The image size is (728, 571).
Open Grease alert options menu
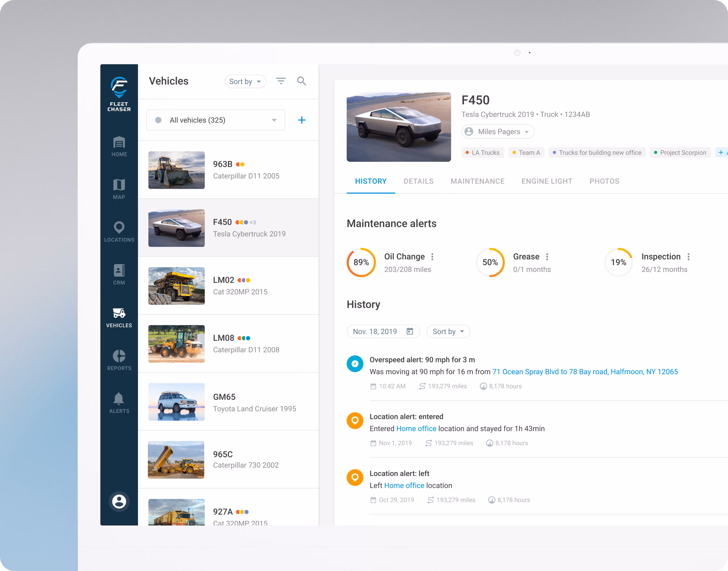point(547,257)
